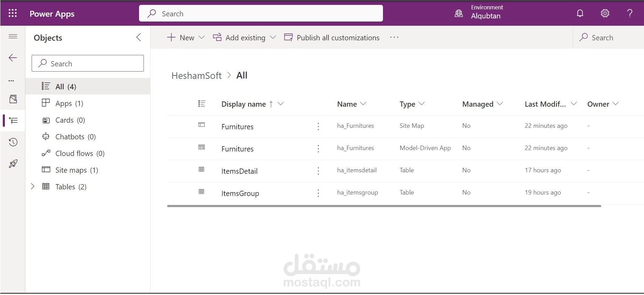Open the Managed column dropdown
Image resolution: width=644 pixels, height=295 pixels.
[500, 104]
